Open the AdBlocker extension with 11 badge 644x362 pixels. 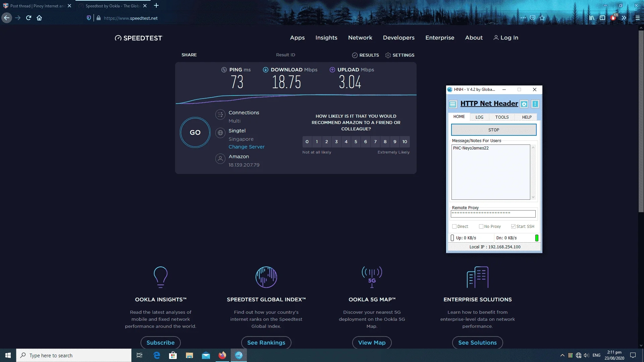[x=613, y=18]
